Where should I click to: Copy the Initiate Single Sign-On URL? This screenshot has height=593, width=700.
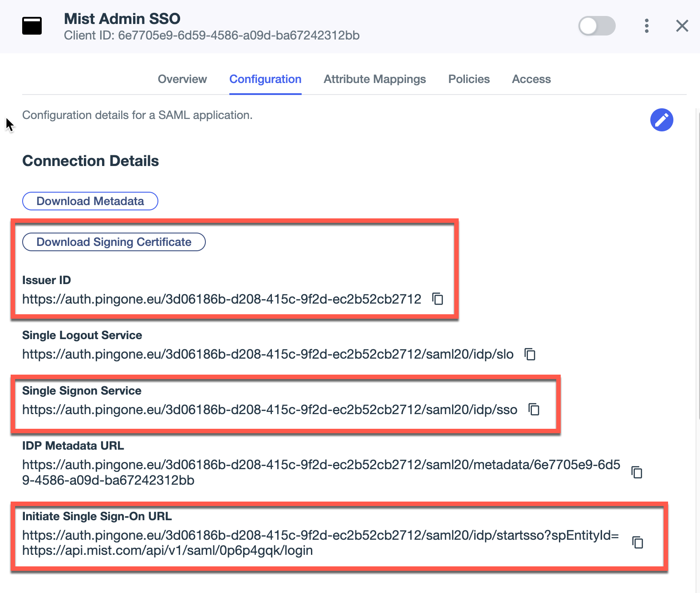coord(638,542)
